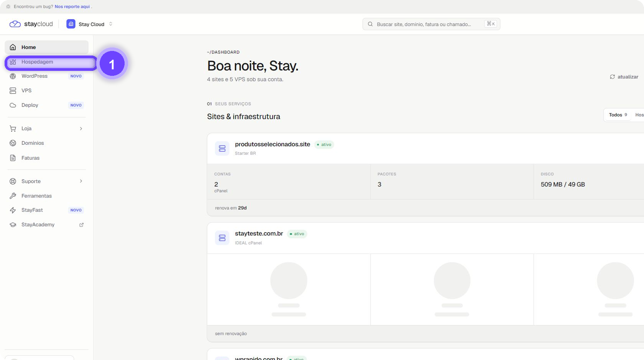Click server icon of stayteste.com.br card
The image size is (644, 360).
[x=222, y=238]
